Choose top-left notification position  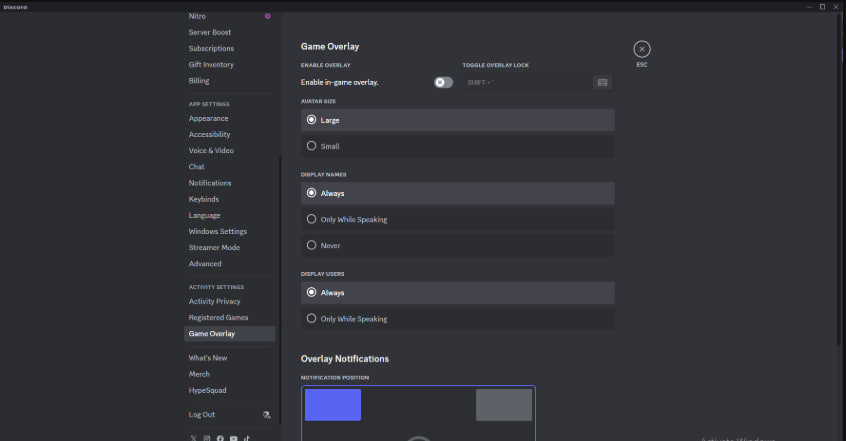pos(333,405)
